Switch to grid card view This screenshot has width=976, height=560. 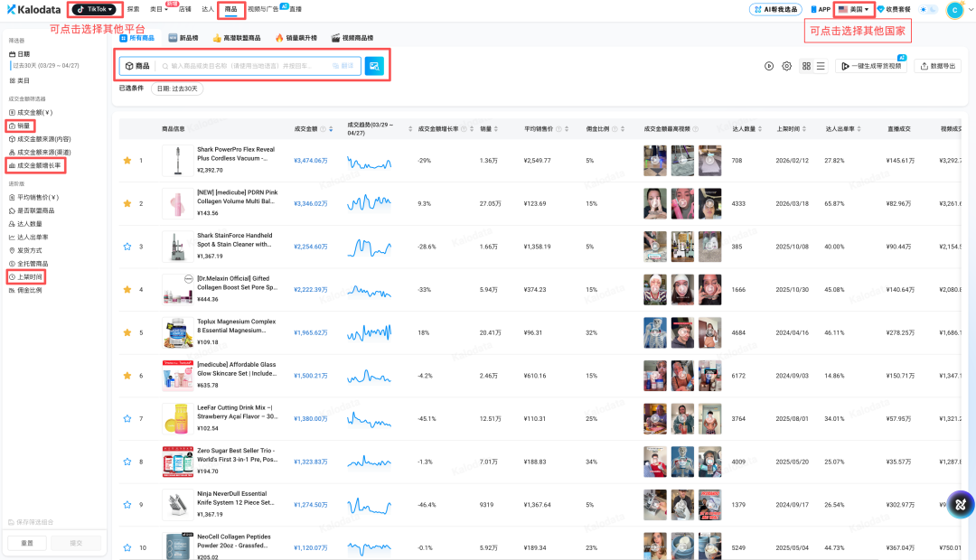806,66
